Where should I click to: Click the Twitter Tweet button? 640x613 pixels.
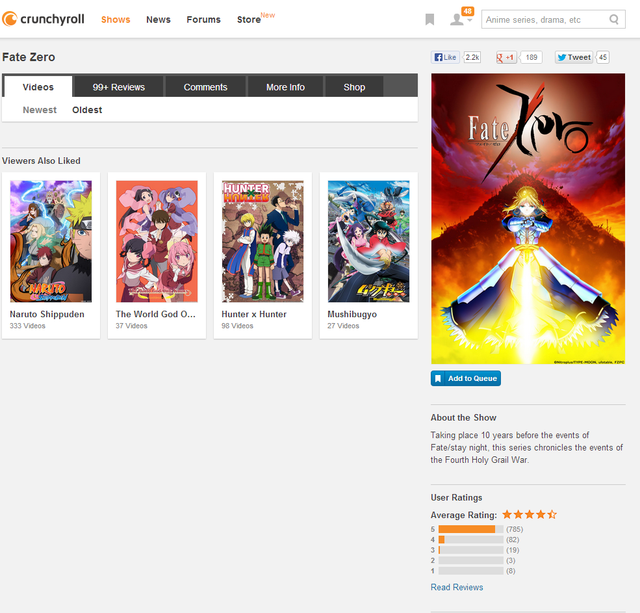pyautogui.click(x=574, y=58)
